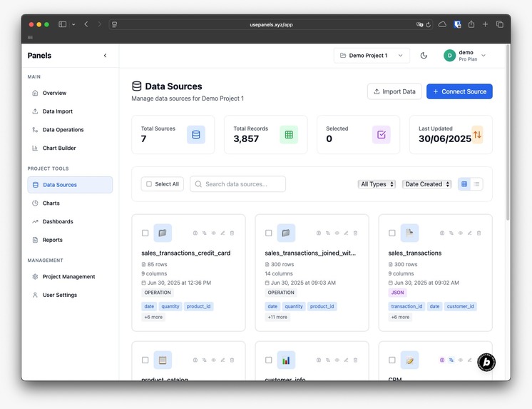Image resolution: width=532 pixels, height=409 pixels.
Task: Preview sales_transactions_credit_card using the eye icon
Action: coord(214,233)
